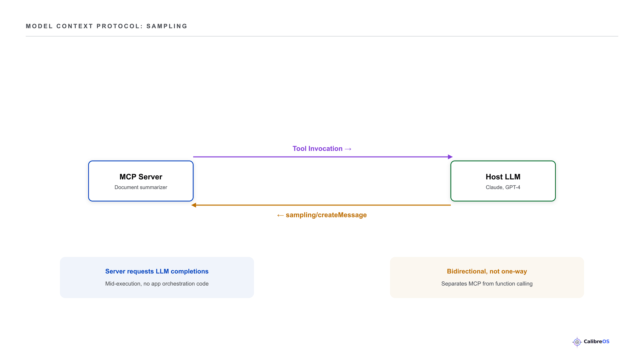Viewport: 644px width, 362px height.
Task: Click the CalibreOS brand text
Action: pos(596,341)
